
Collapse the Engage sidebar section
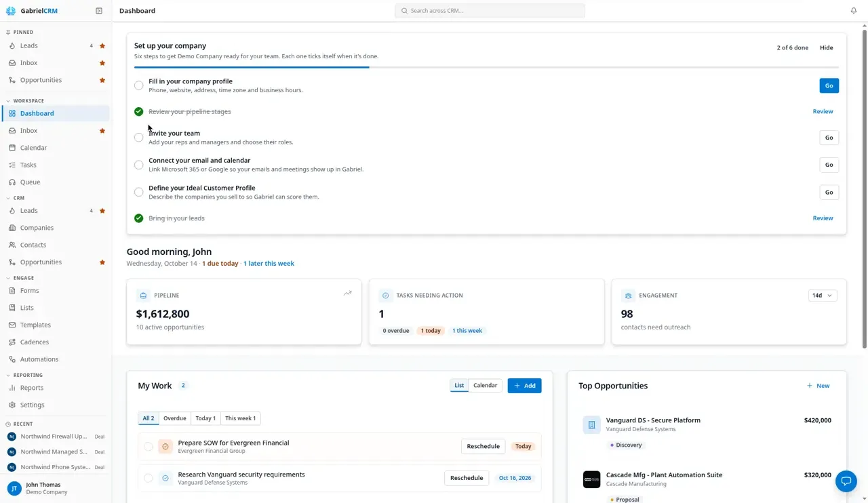[x=20, y=278]
